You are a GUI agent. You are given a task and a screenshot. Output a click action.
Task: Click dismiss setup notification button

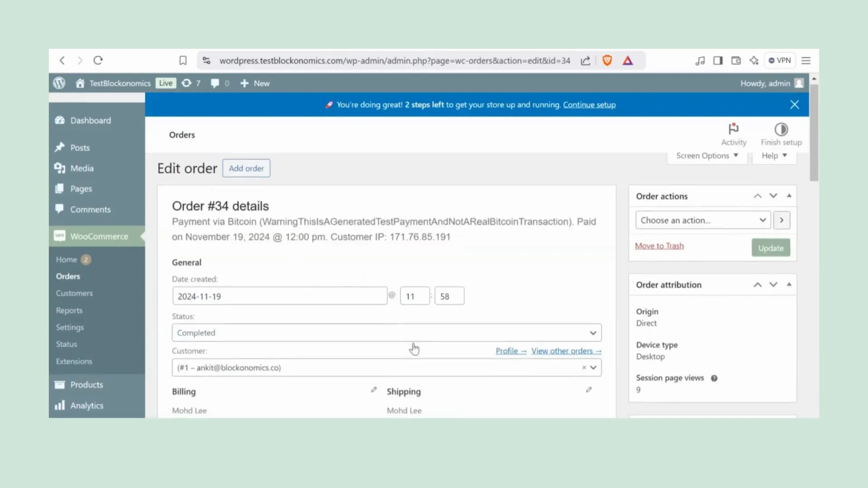tap(795, 104)
